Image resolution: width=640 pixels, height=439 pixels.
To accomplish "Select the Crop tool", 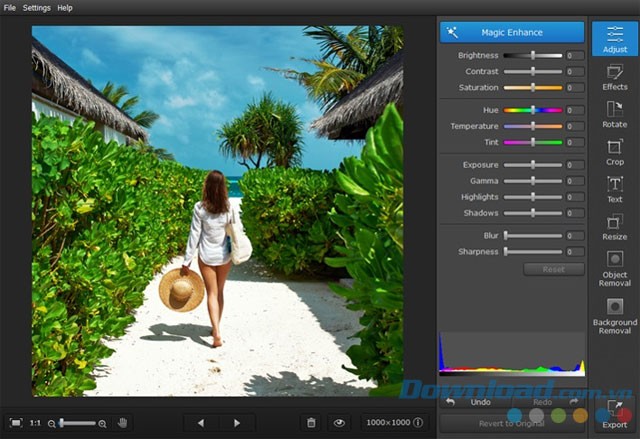I will point(615,152).
